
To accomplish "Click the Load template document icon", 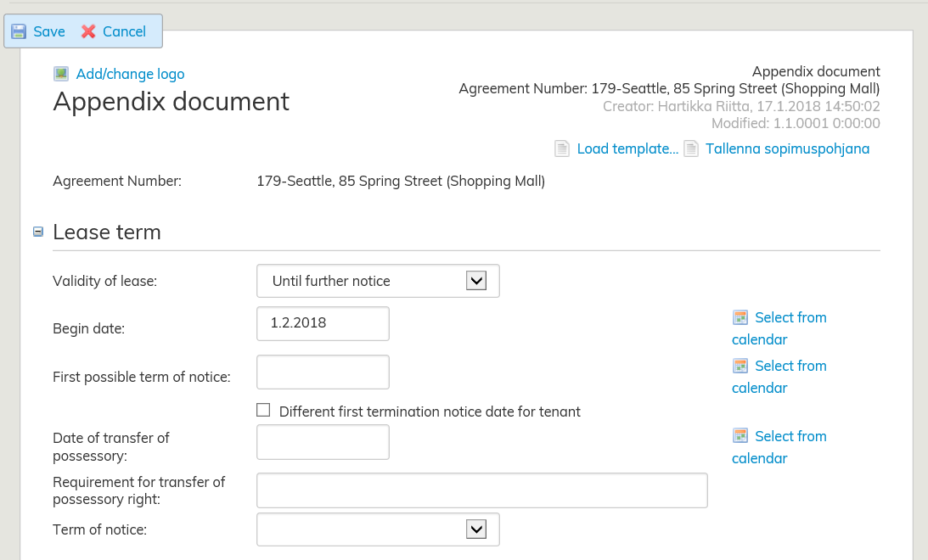I will pos(562,148).
